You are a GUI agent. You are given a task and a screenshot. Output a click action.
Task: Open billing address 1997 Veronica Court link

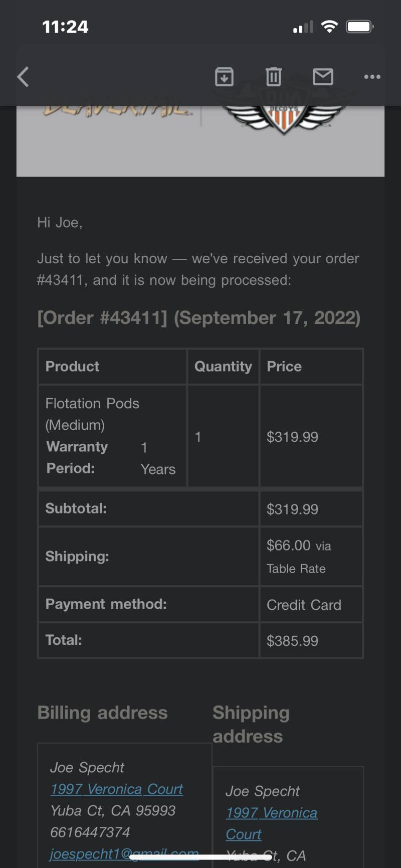click(x=116, y=789)
